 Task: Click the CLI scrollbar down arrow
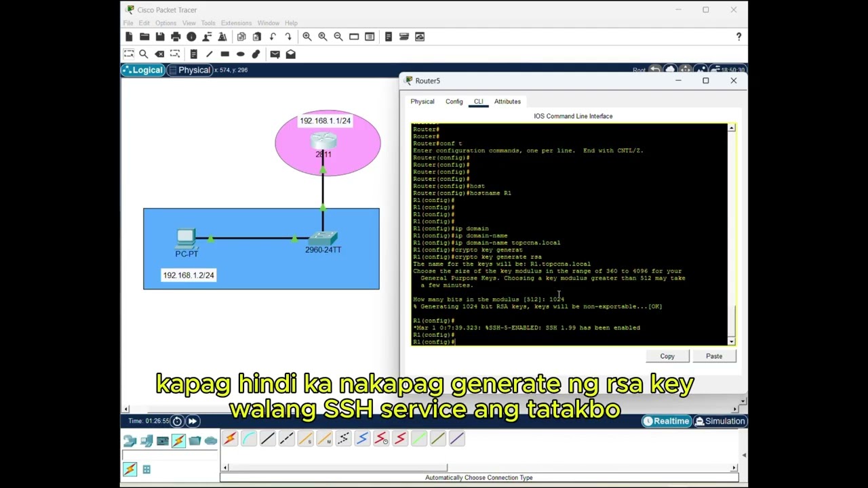tap(731, 341)
